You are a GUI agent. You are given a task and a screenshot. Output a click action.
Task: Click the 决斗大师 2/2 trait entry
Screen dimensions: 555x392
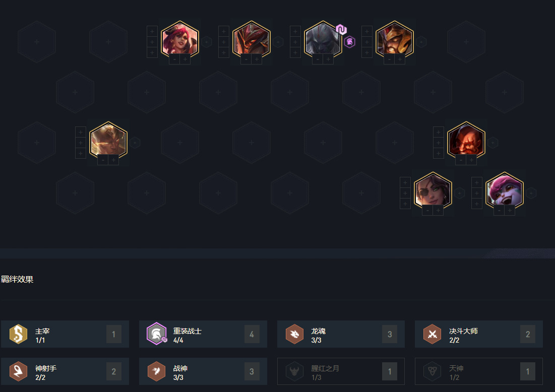[x=479, y=334]
